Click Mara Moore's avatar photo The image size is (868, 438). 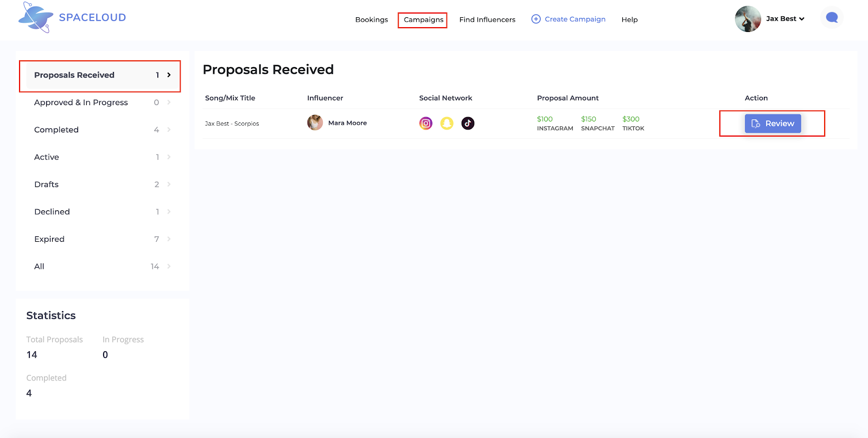[x=315, y=123]
